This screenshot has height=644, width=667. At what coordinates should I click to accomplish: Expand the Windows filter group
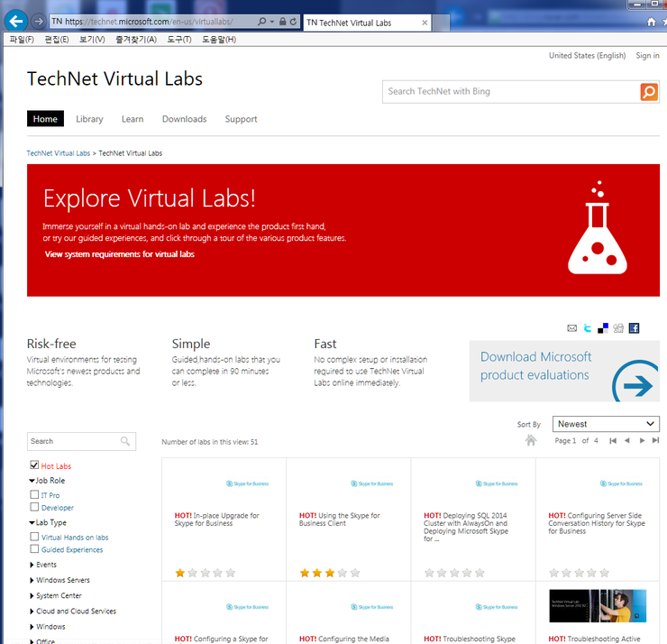pyautogui.click(x=32, y=627)
